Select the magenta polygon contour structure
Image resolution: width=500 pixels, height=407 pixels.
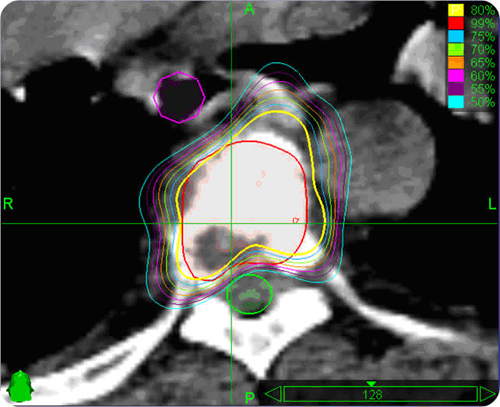pyautogui.click(x=179, y=97)
